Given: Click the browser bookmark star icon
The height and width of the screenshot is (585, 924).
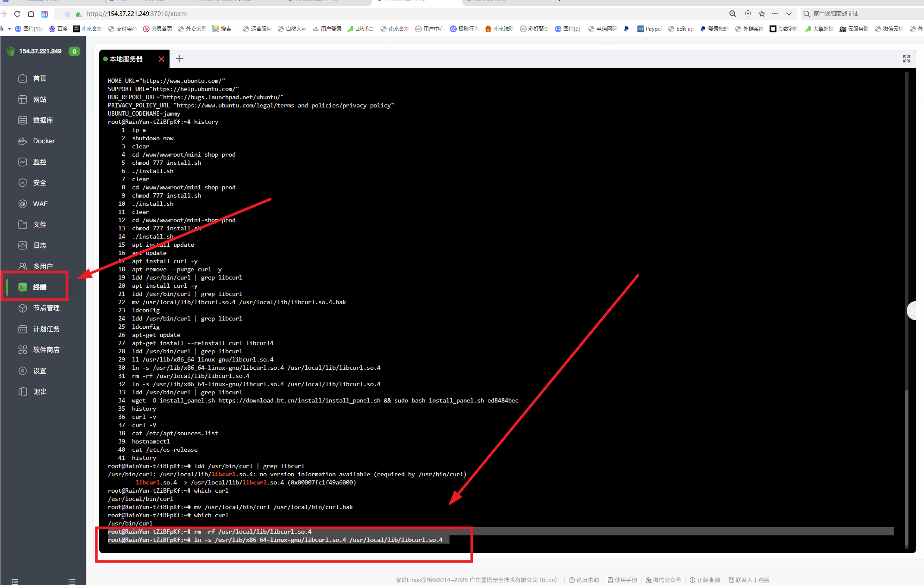Looking at the screenshot, I should click(762, 14).
